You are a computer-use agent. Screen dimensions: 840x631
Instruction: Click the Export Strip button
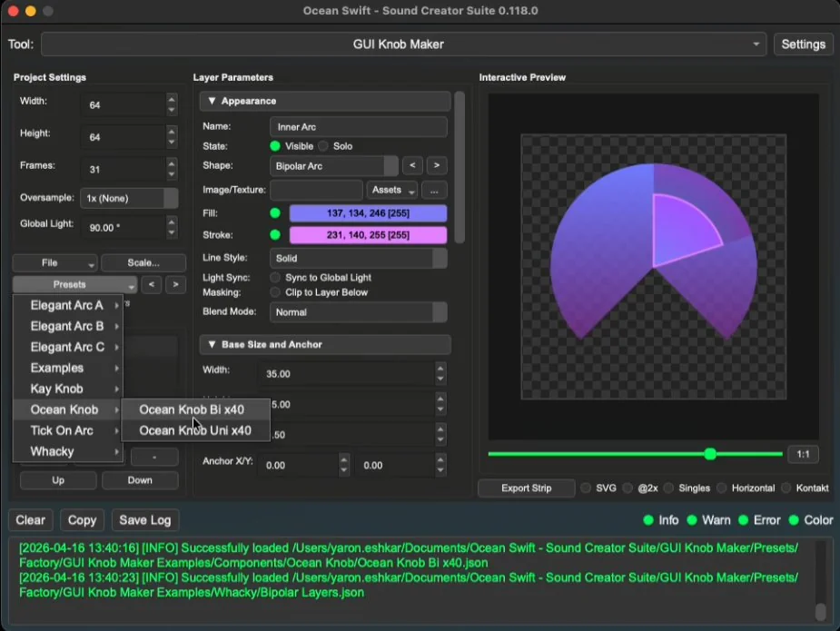(526, 488)
